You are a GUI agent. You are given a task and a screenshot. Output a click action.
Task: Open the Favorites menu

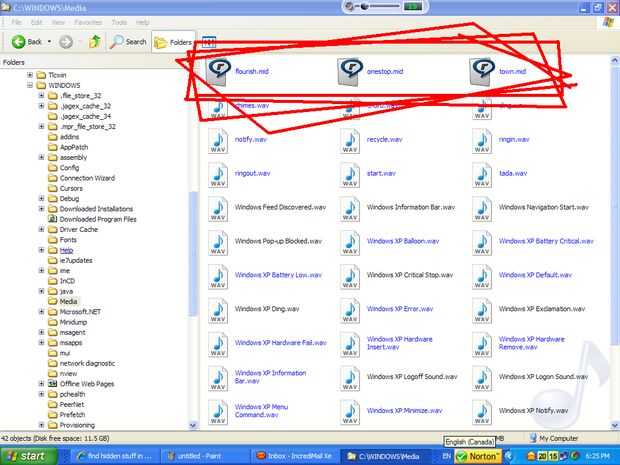click(89, 22)
